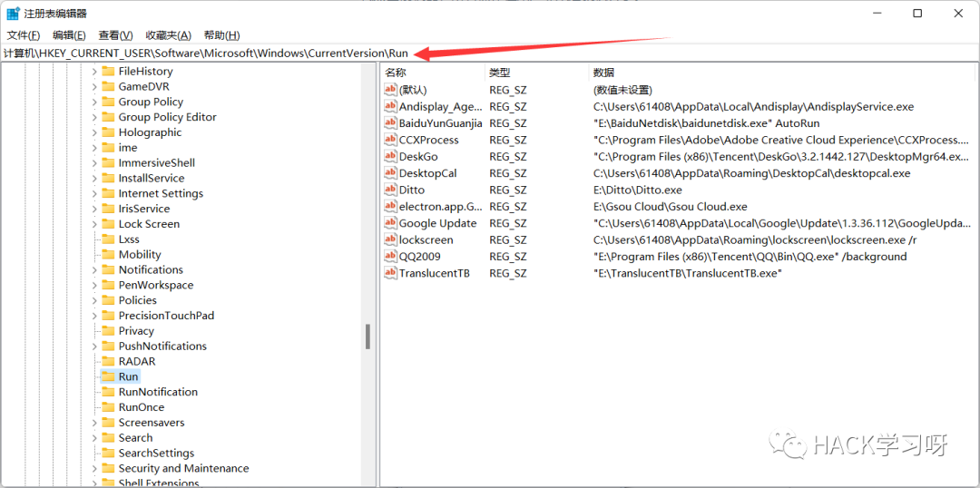Select Google Update value icon
This screenshot has height=488, width=980.
click(390, 223)
